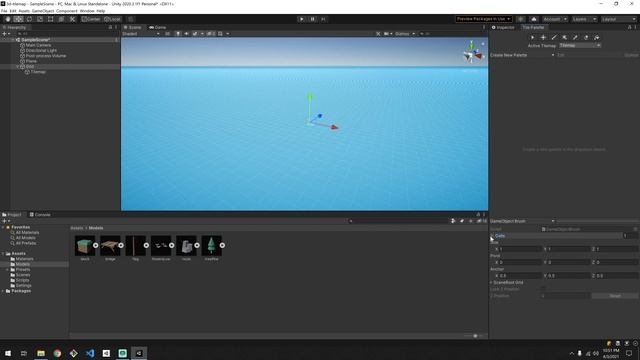Toggle grid snapping button in toolbar
Image resolution: width=640 pixels, height=360 pixels.
[x=131, y=19]
